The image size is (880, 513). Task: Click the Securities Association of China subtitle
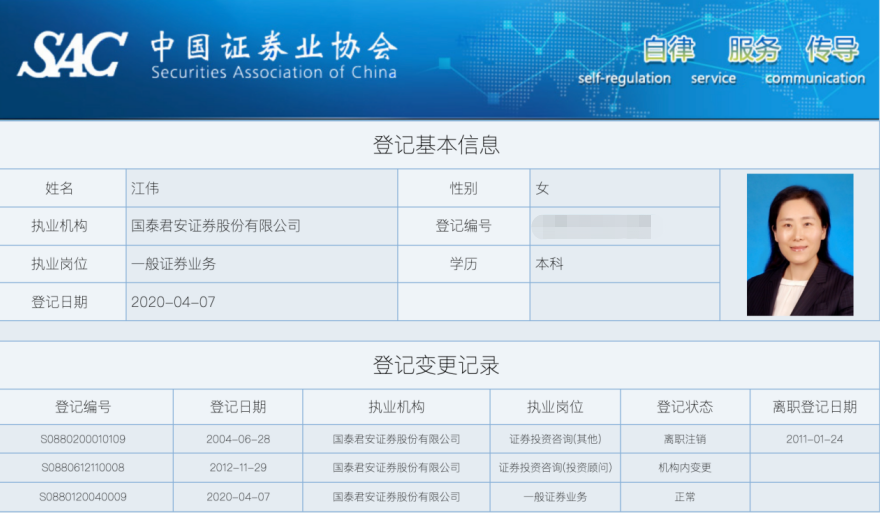(273, 72)
